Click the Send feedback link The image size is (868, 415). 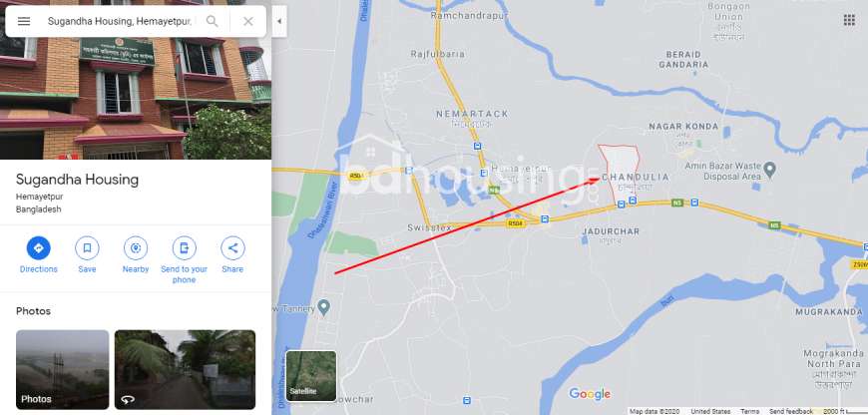(791, 411)
